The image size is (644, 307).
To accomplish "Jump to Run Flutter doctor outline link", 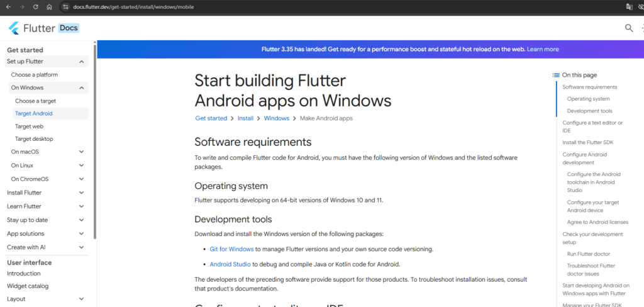I will 589,254.
